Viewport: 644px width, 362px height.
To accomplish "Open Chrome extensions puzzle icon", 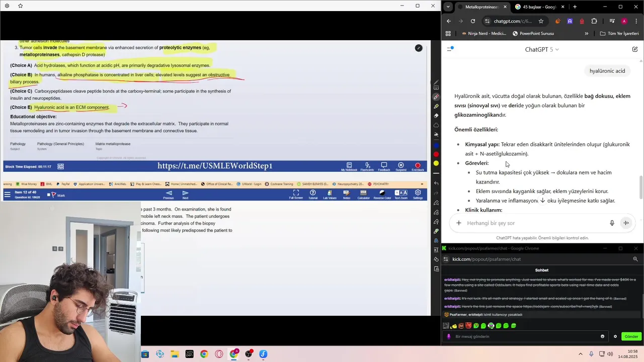I will [x=594, y=21].
